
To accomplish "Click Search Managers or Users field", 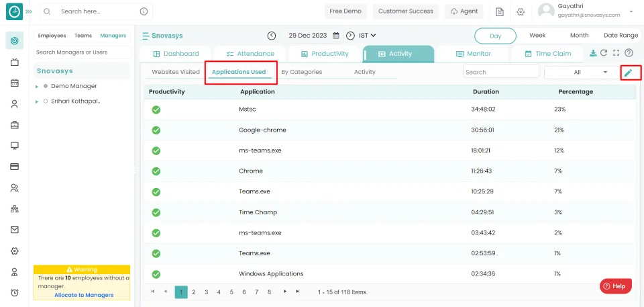I will tap(83, 52).
